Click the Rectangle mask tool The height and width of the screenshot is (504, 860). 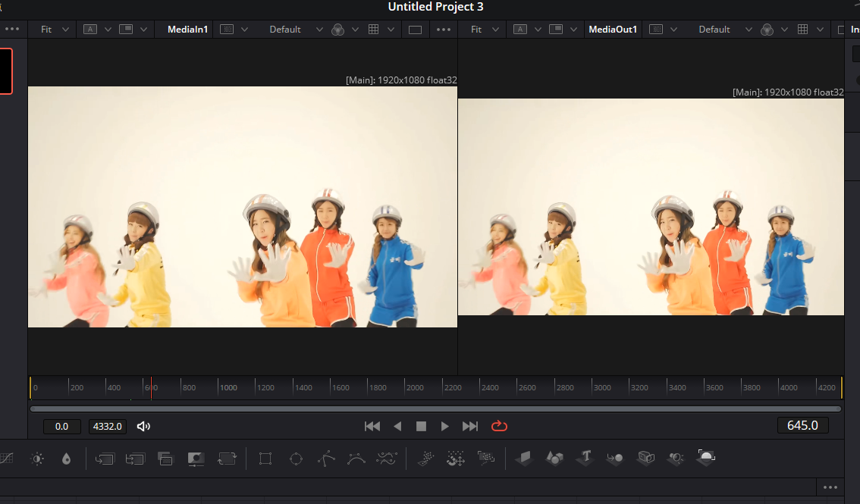(265, 459)
